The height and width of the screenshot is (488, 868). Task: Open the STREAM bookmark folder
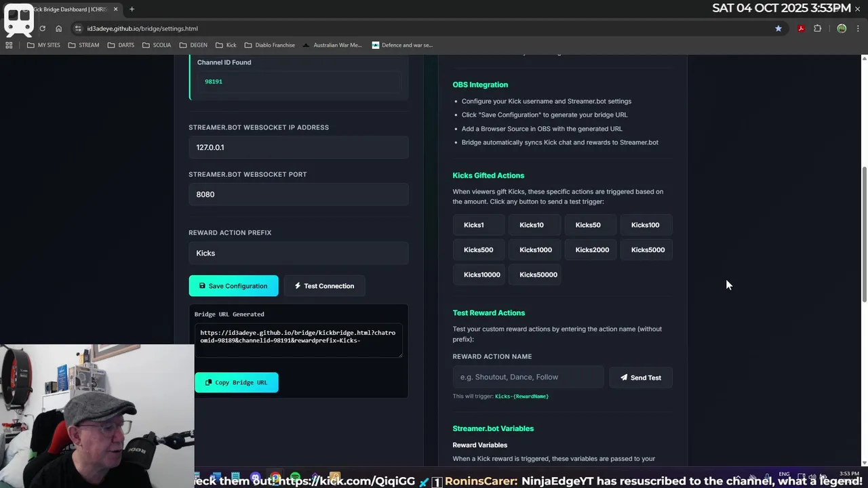[x=83, y=45]
